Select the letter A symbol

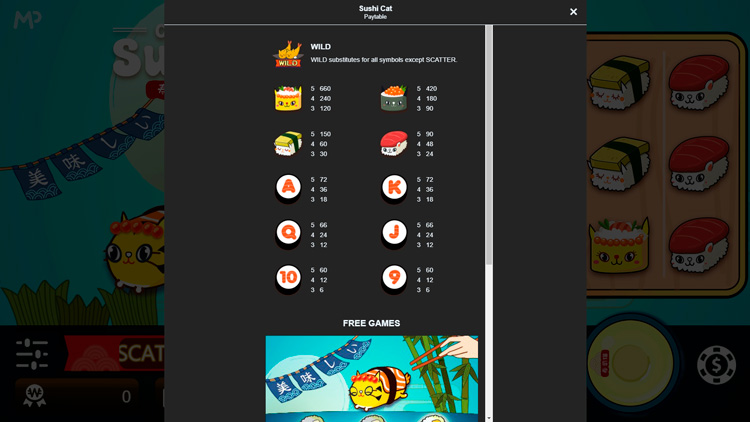(x=288, y=188)
